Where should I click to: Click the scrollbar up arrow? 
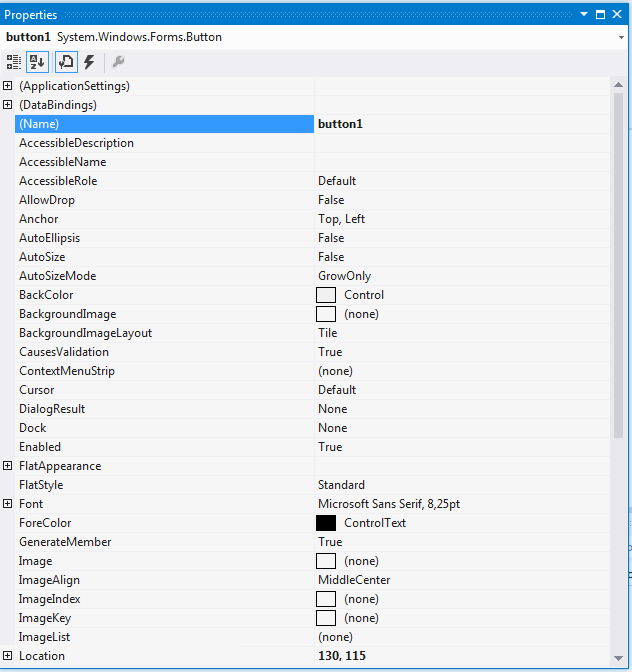pos(618,85)
